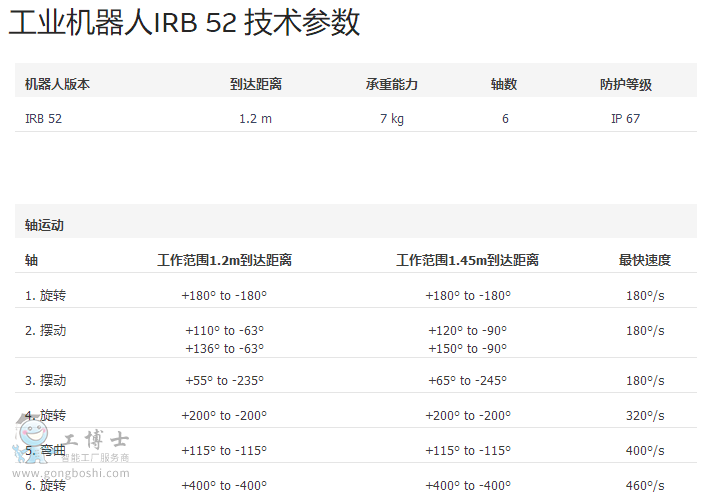Select the 机器人版本 column header
Image resolution: width=717 pixels, height=493 pixels.
[x=57, y=84]
